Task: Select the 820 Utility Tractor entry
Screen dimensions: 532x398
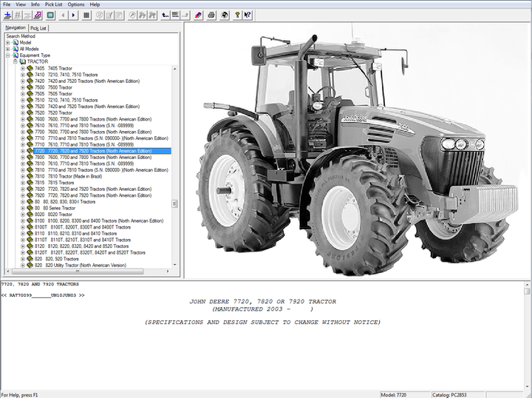Action: tap(81, 266)
